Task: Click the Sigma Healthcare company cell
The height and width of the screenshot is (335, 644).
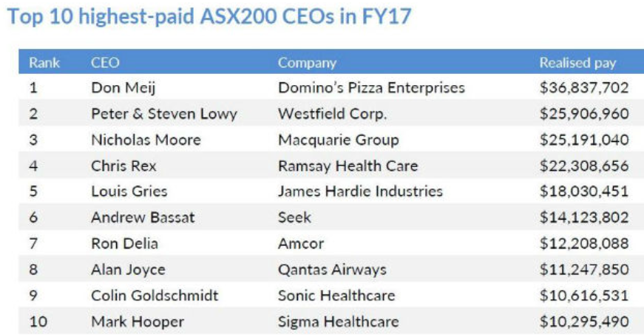Action: (x=338, y=322)
